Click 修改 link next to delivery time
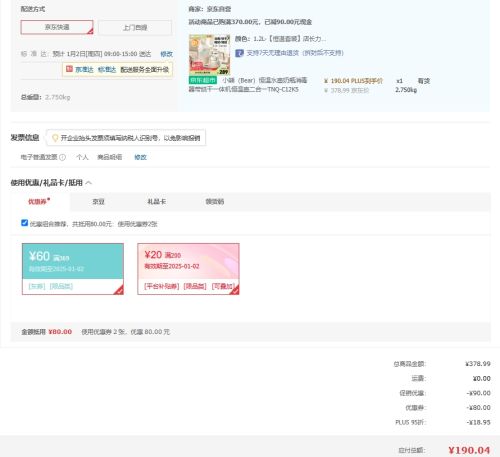Screen dimensions: 500x457 pos(166,54)
